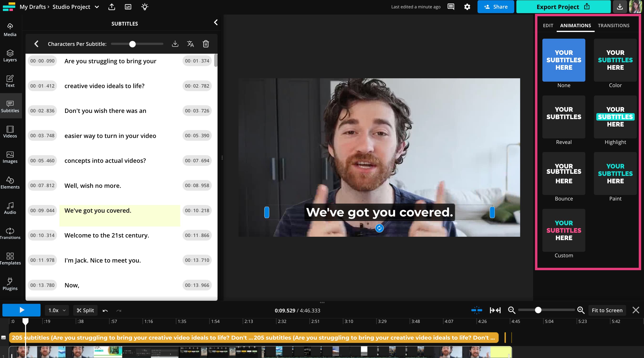Delete the subtitles using the trash icon
The image size is (644, 358).
pyautogui.click(x=206, y=44)
